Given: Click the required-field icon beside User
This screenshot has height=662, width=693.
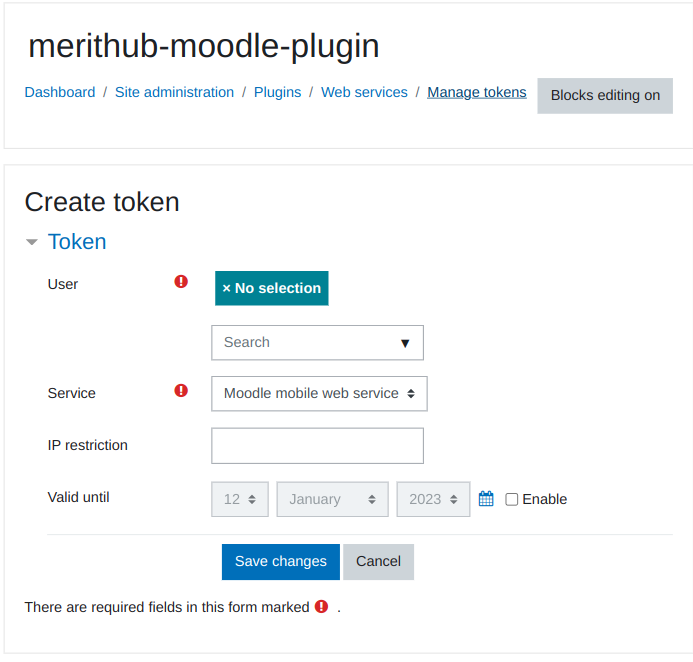Looking at the screenshot, I should [x=181, y=283].
